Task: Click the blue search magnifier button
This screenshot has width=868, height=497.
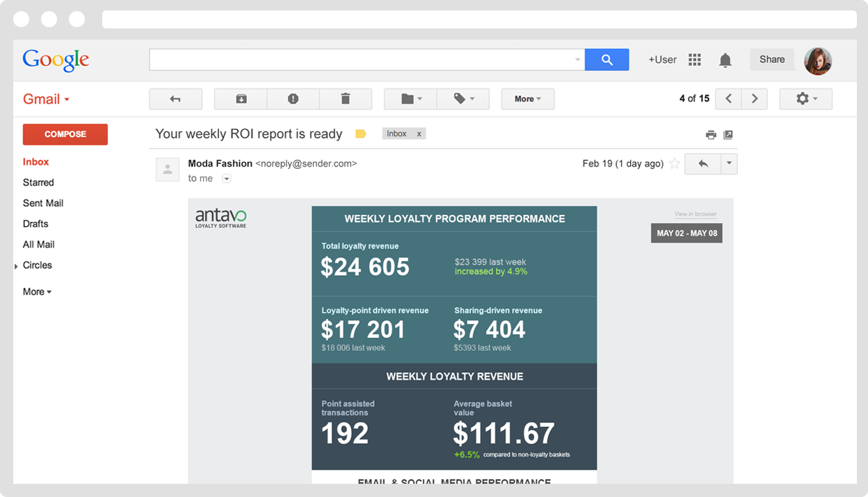Action: [606, 60]
